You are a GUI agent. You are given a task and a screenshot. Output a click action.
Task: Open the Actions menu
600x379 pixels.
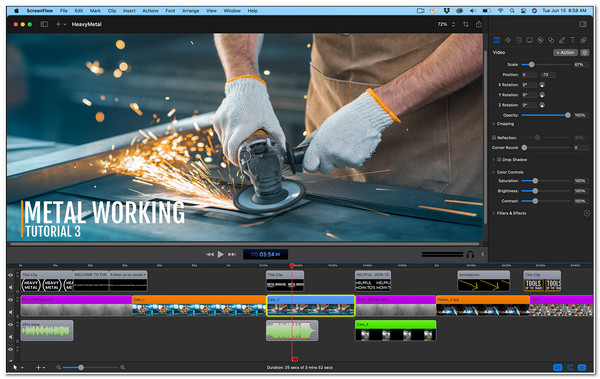pyautogui.click(x=150, y=11)
